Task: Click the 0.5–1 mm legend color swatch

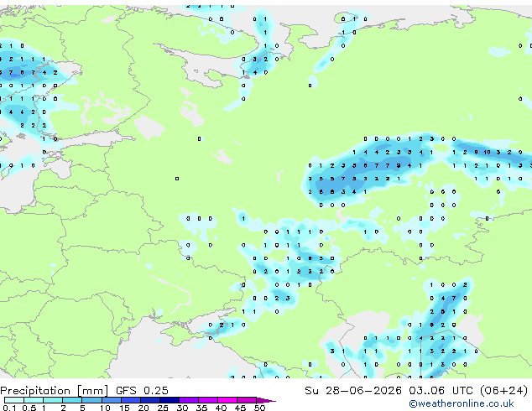Action: pos(34,400)
